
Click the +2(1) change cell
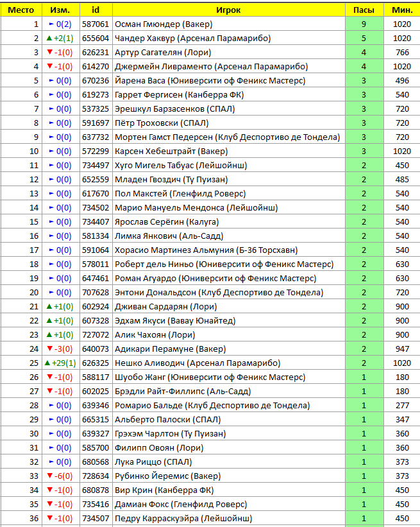point(61,39)
